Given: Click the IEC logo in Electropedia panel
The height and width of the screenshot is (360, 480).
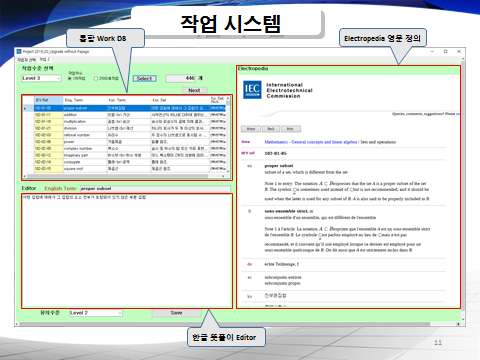Looking at the screenshot, I should tap(252, 90).
